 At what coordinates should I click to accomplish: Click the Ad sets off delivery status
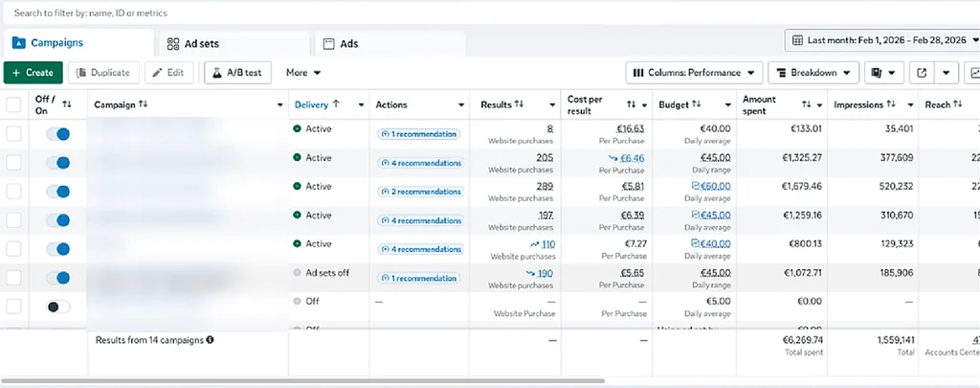pos(327,273)
